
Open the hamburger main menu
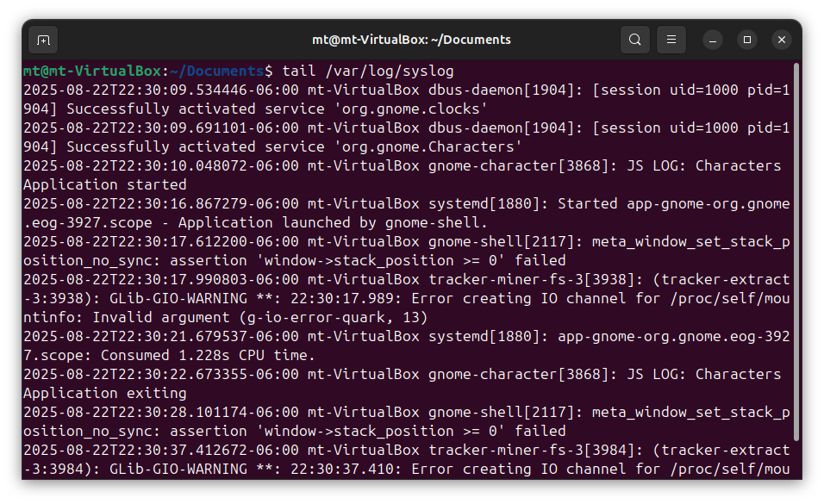click(x=671, y=40)
